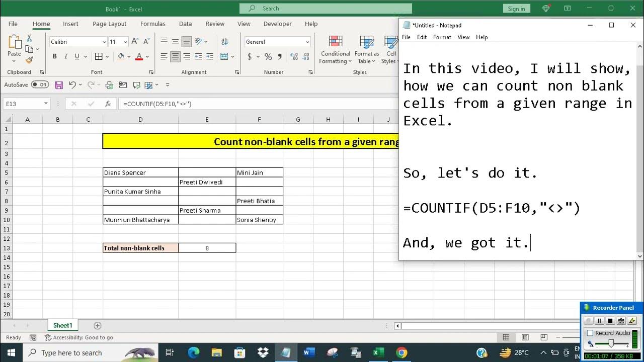The height and width of the screenshot is (362, 644).
Task: Select cell containing Diana Spencer
Action: (140, 172)
